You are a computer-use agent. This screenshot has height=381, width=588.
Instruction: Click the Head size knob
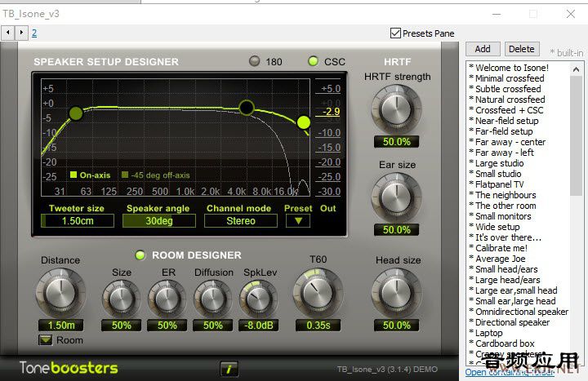(x=396, y=293)
